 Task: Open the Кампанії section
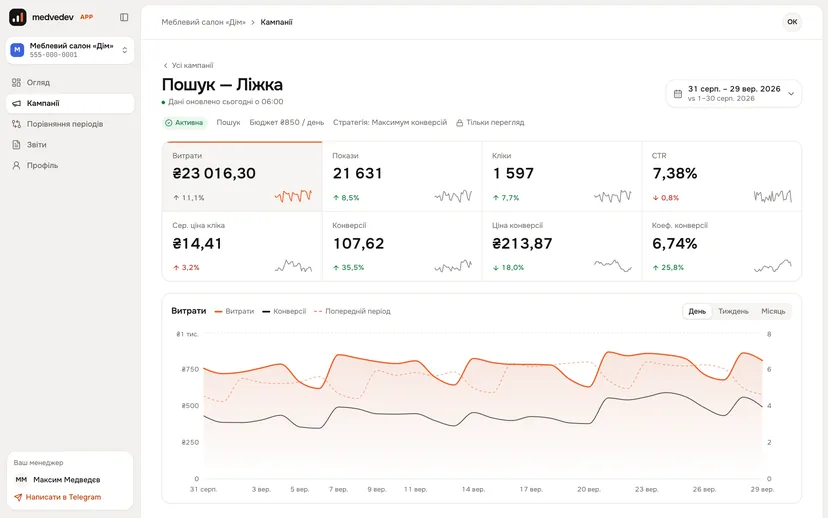(70, 103)
